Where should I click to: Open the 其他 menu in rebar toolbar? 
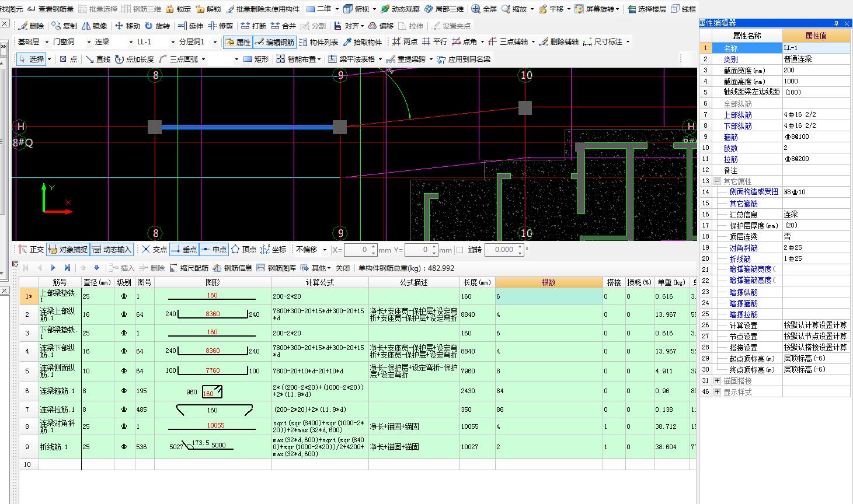pyautogui.click(x=317, y=268)
